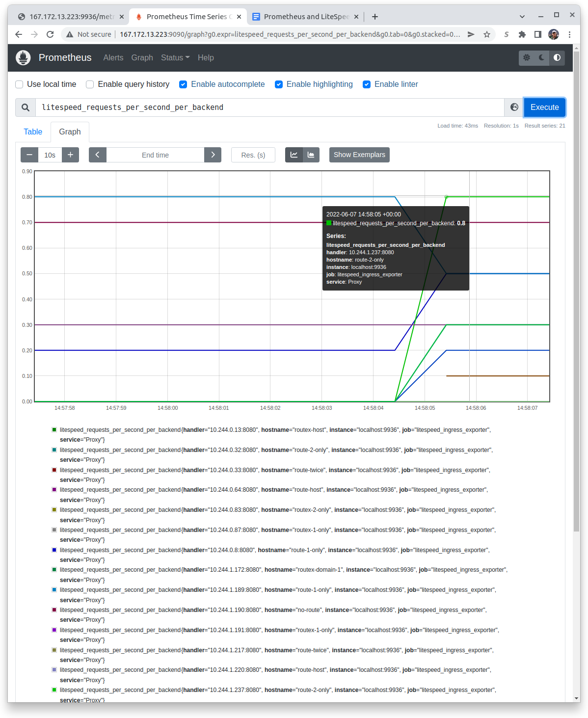Reload the page
The width and height of the screenshot is (588, 718).
pyautogui.click(x=50, y=34)
